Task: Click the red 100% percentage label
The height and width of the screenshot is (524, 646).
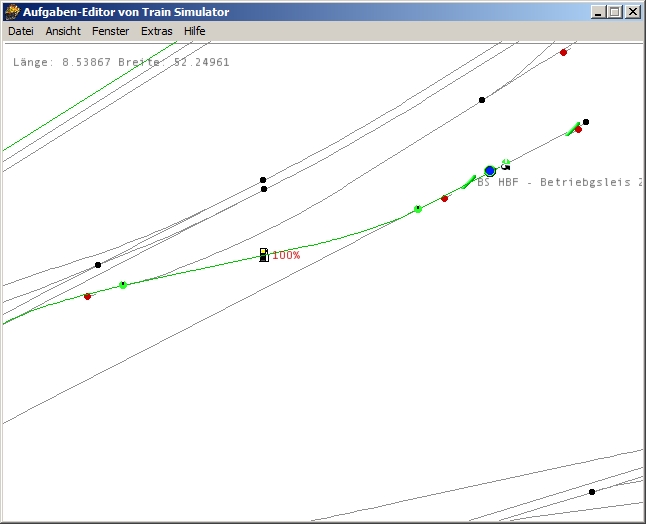Action: (286, 255)
